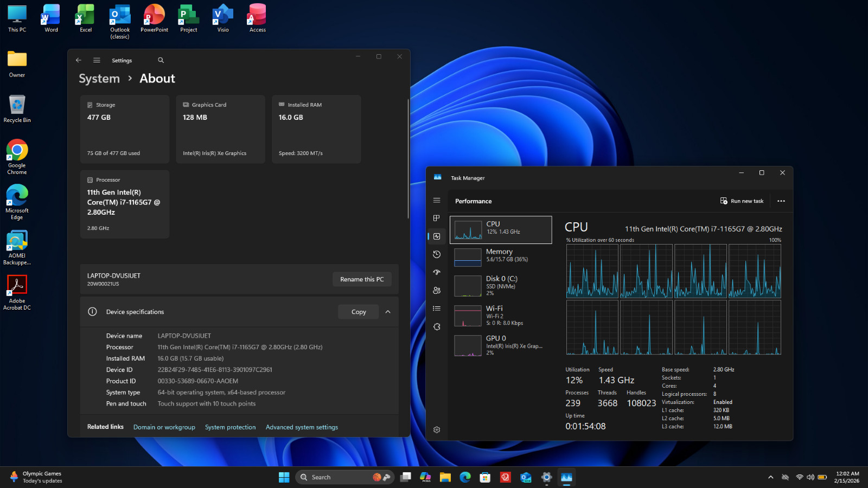868x488 pixels.
Task: Open Users page in Task Manager sidebar
Action: pyautogui.click(x=437, y=291)
